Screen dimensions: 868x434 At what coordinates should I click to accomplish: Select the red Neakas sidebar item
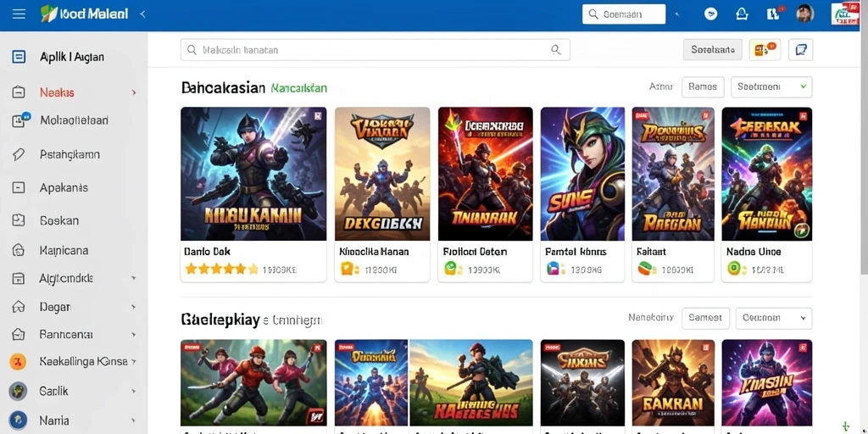point(57,92)
